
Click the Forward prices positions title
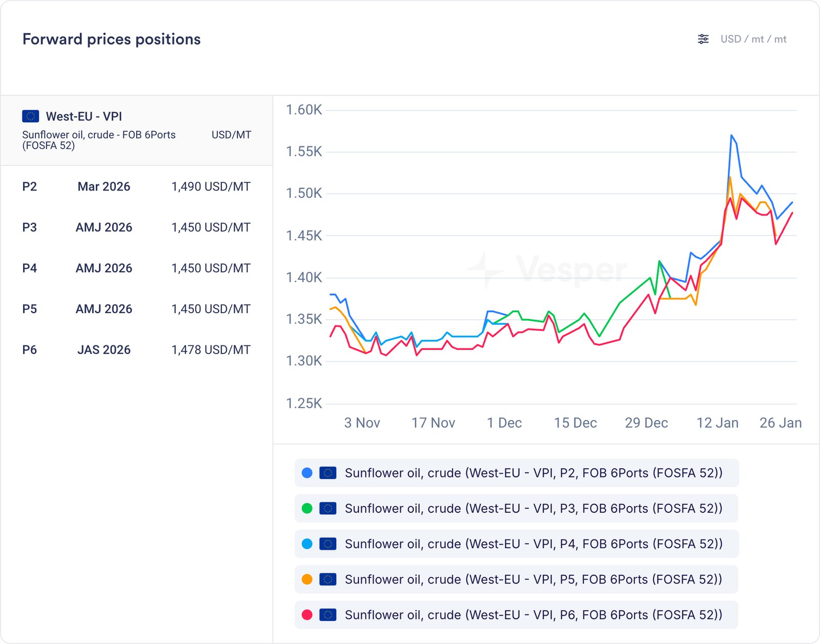point(112,39)
